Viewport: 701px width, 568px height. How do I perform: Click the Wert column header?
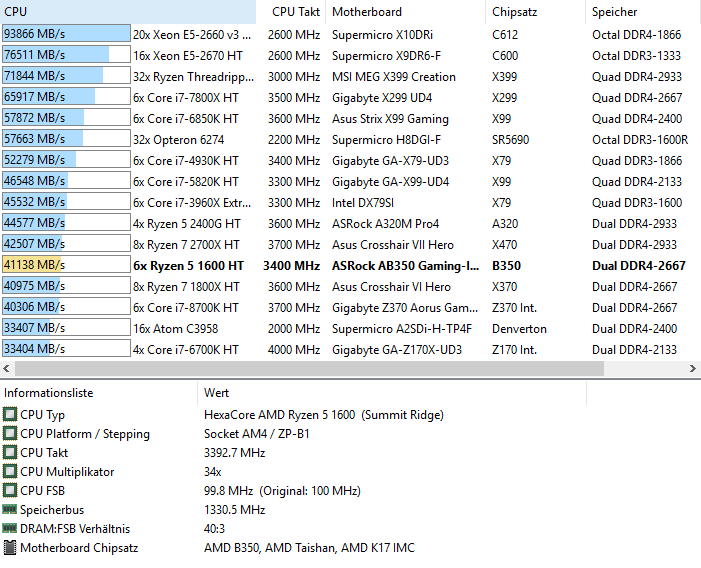pos(392,393)
